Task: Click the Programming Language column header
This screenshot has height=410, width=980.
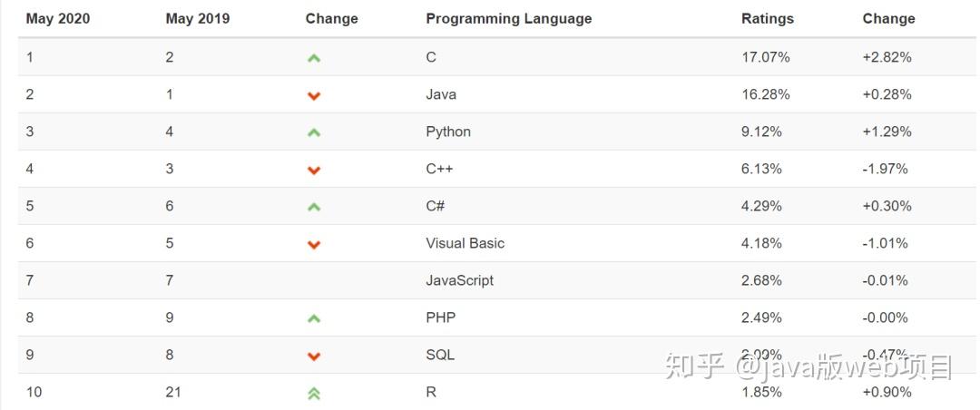Action: point(508,18)
